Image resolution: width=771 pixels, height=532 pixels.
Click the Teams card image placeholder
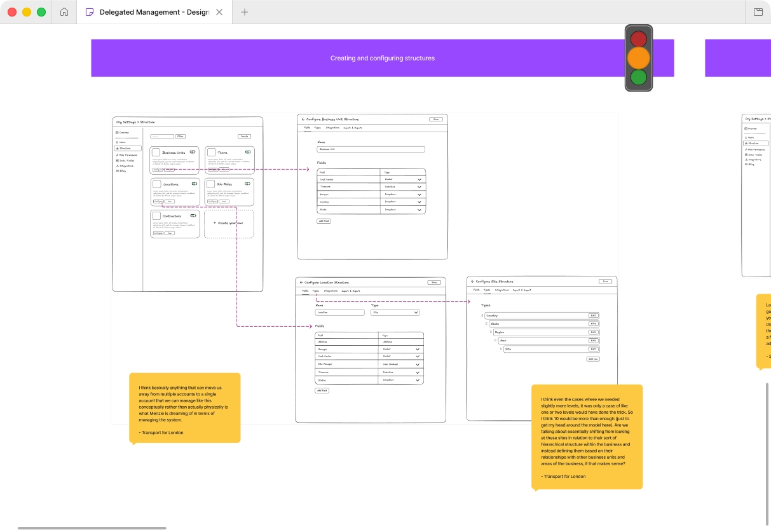pyautogui.click(x=211, y=153)
